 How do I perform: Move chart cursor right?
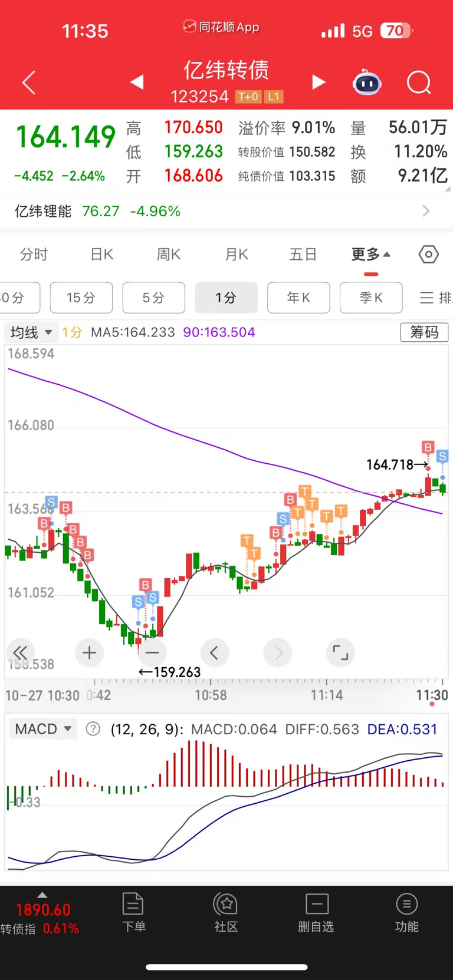[x=278, y=652]
